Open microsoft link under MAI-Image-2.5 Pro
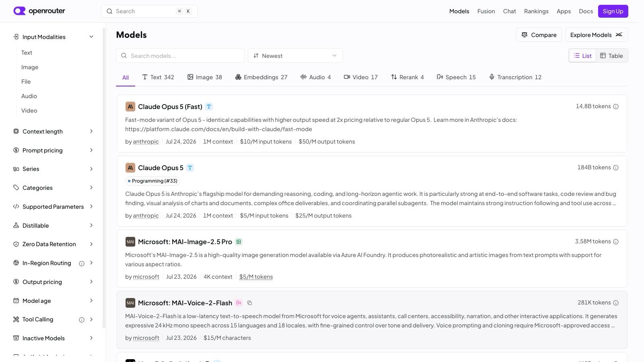The height and width of the screenshot is (362, 644). (x=146, y=277)
